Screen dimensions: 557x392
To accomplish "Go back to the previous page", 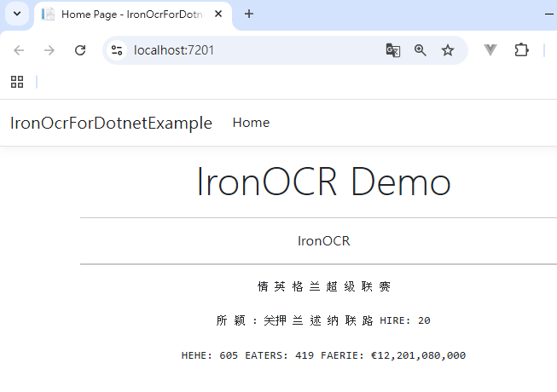I will pos(19,50).
